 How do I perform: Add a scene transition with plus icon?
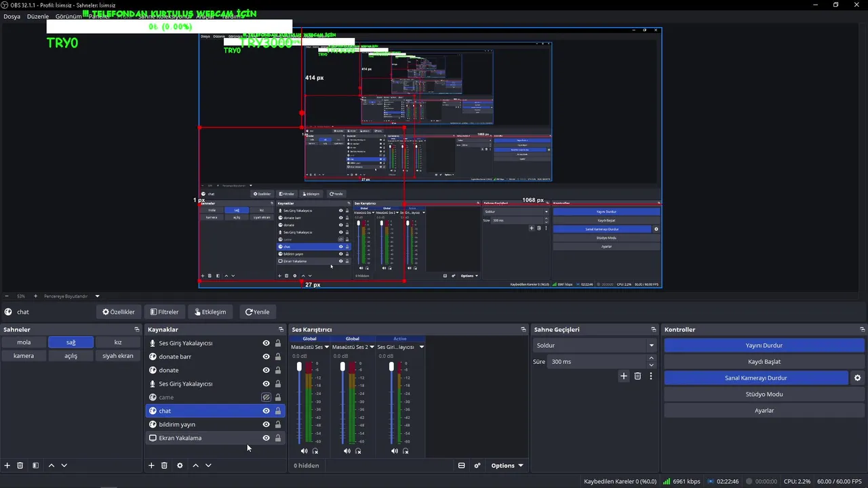[624, 376]
